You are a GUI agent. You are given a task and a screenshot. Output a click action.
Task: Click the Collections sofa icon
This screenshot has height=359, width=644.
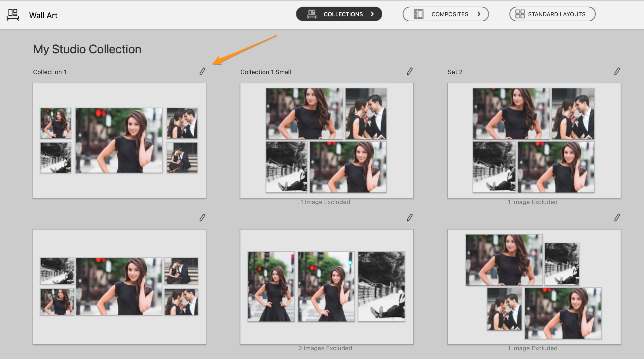point(312,14)
